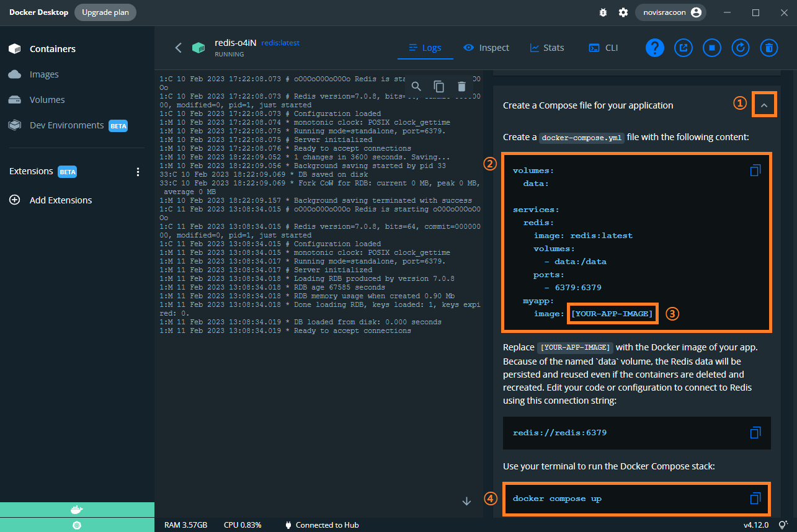Open the novisracoon account menu
The width and height of the screenshot is (797, 532).
pyautogui.click(x=671, y=12)
